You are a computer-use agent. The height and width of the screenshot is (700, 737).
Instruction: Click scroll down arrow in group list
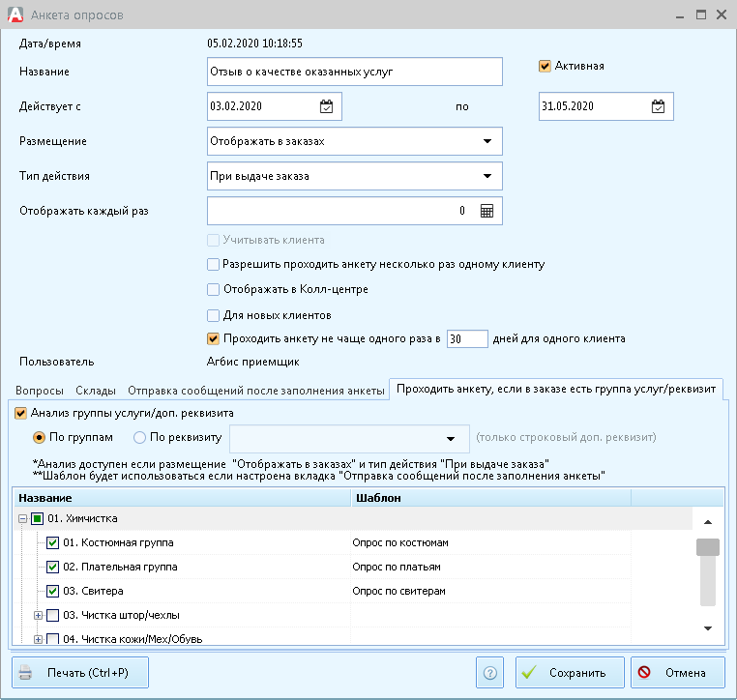click(708, 628)
